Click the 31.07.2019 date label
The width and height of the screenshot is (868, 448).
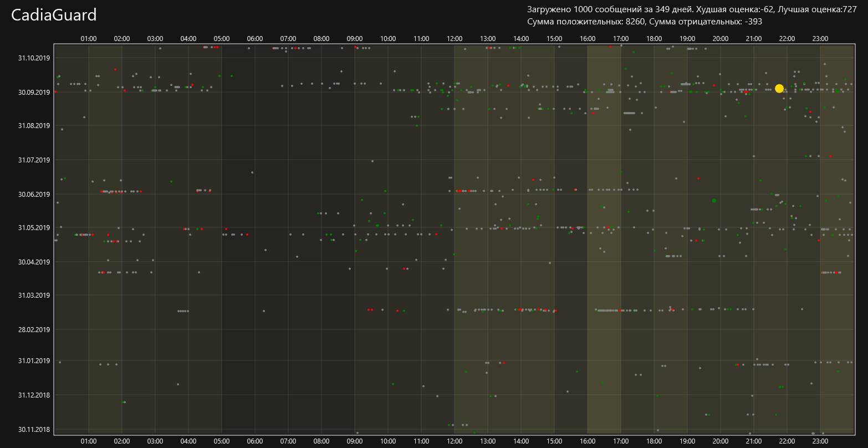[34, 160]
